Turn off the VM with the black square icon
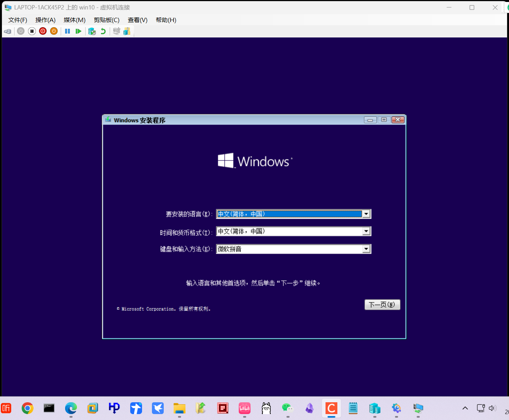The height and width of the screenshot is (420, 509). click(32, 31)
